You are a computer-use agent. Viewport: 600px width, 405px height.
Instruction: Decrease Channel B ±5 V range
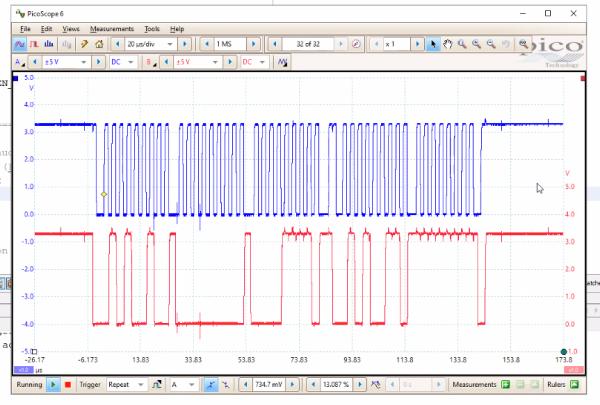(x=166, y=62)
